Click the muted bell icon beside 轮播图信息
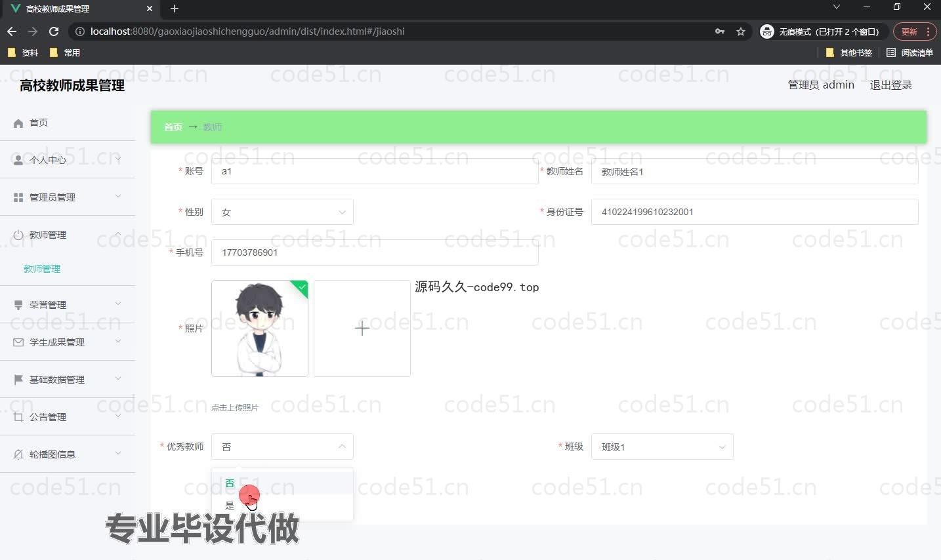Image resolution: width=941 pixels, height=560 pixels. tap(18, 454)
